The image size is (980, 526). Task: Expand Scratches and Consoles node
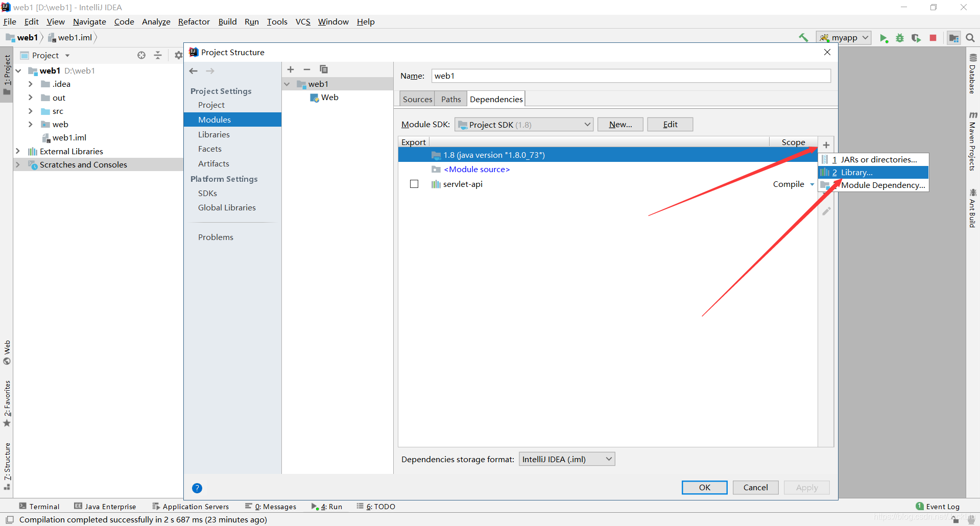[17, 164]
